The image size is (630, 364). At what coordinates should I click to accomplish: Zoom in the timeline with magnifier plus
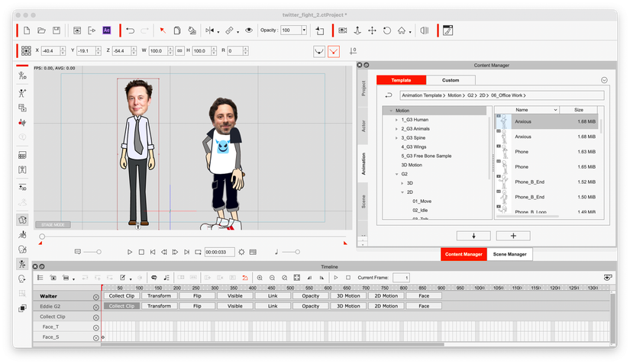(260, 277)
